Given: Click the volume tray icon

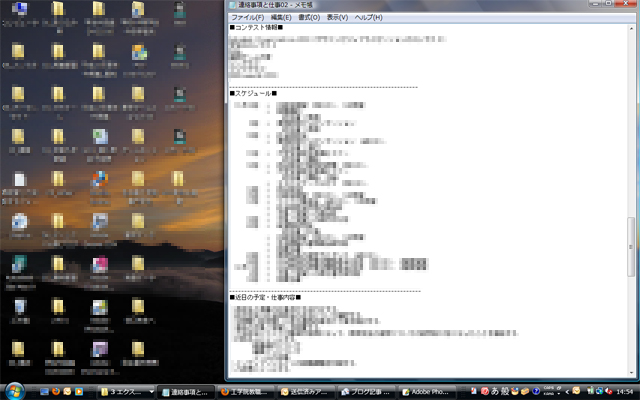Looking at the screenshot, I should click(x=609, y=391).
